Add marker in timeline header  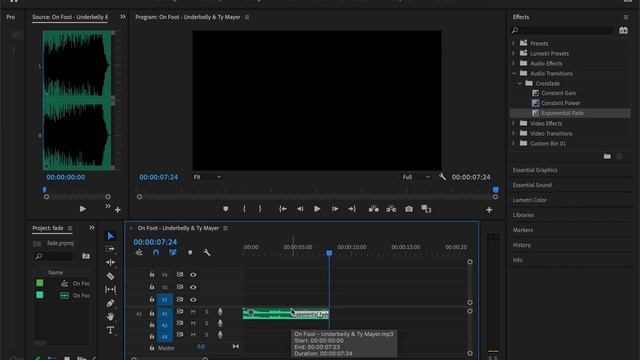190,253
